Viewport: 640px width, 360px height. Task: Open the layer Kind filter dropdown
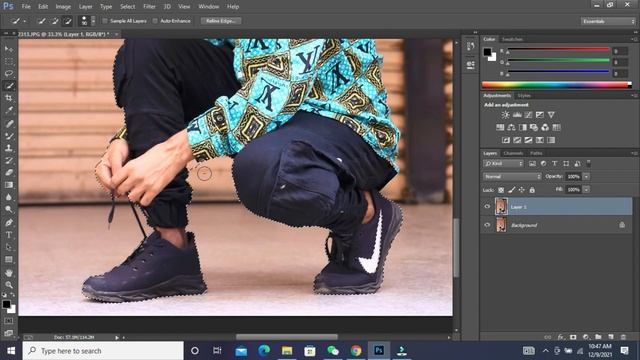(503, 163)
